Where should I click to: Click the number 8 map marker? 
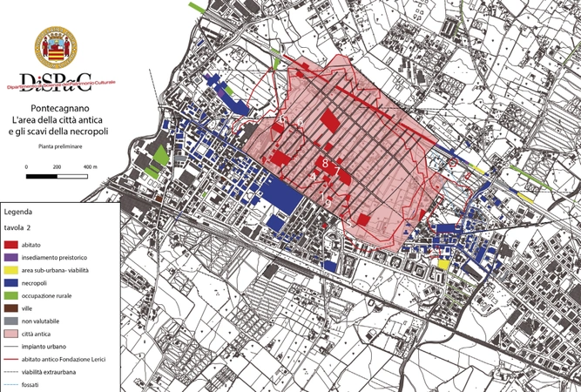[324, 163]
